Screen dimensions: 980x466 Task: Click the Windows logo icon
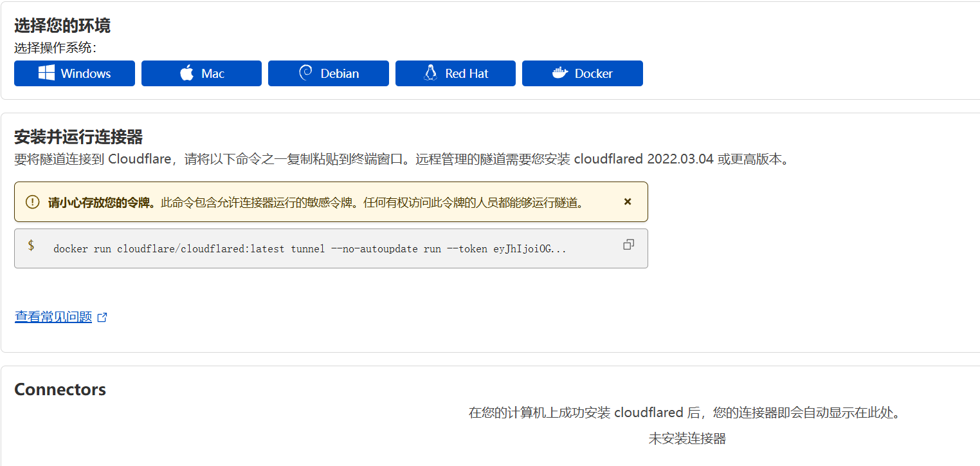[46, 73]
